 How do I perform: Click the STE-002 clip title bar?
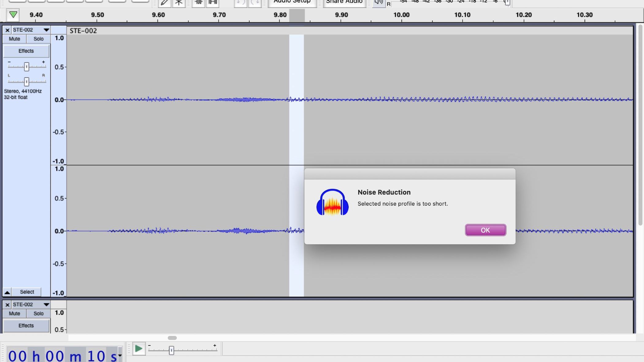click(350, 31)
